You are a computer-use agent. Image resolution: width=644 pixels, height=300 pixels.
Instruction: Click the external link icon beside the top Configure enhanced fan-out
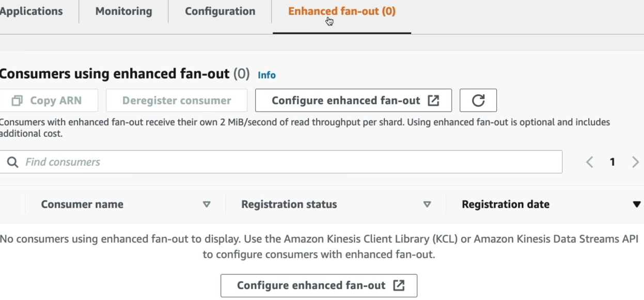(433, 101)
